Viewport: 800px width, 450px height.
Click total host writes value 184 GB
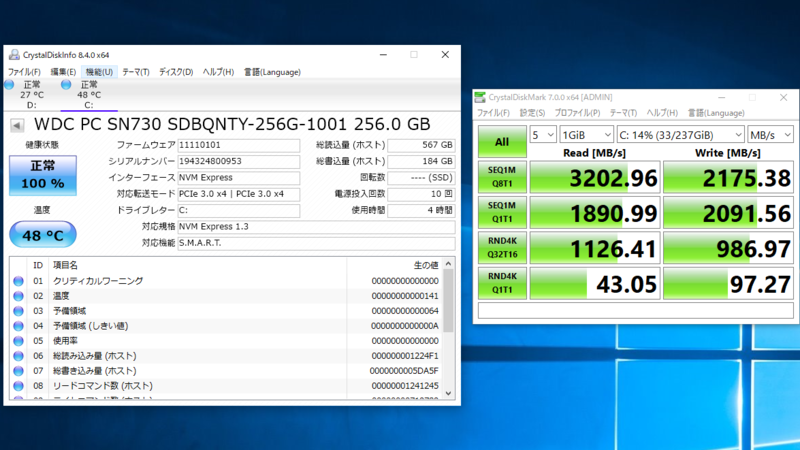coord(421,161)
